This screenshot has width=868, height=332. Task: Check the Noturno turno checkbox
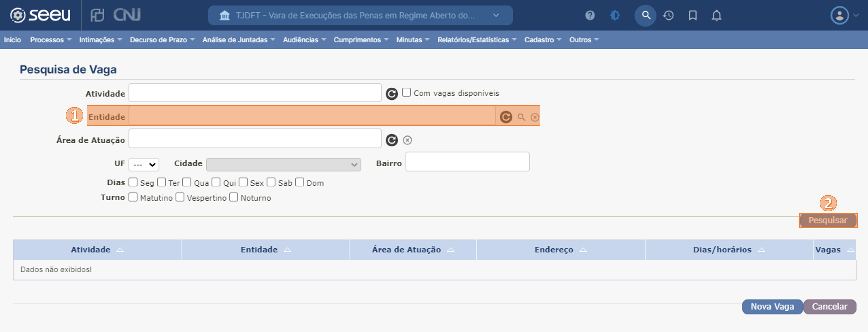click(x=234, y=197)
